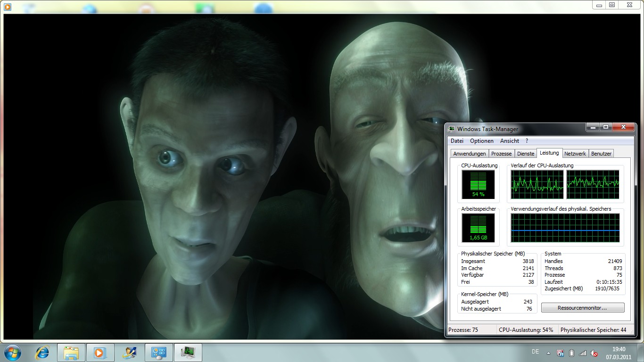Viewport: 644px width, 362px height.
Task: Click the media player icon in window title
Action: (7, 7)
